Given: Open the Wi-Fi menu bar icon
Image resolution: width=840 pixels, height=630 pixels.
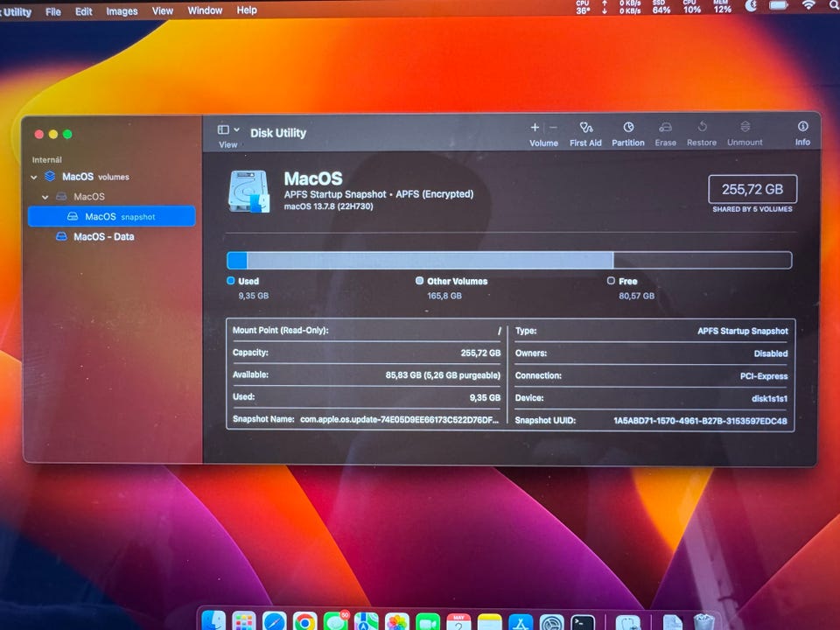Looking at the screenshot, I should click(x=808, y=5).
